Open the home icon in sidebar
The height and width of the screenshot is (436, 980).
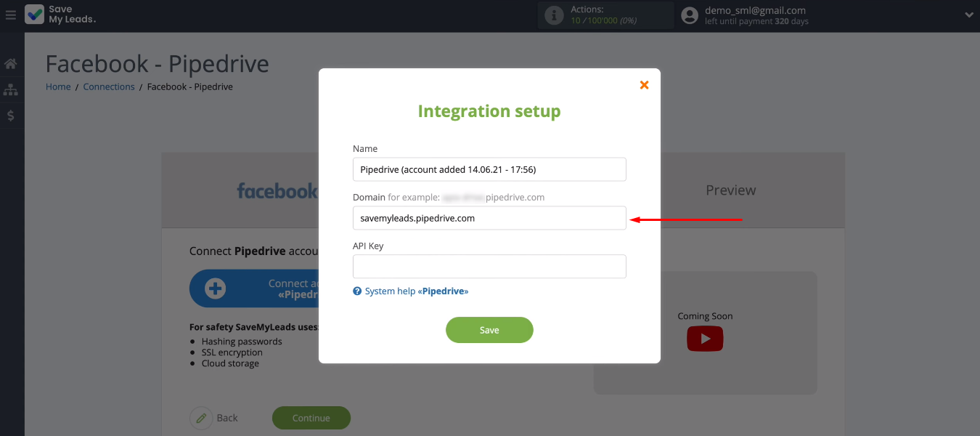point(11,64)
